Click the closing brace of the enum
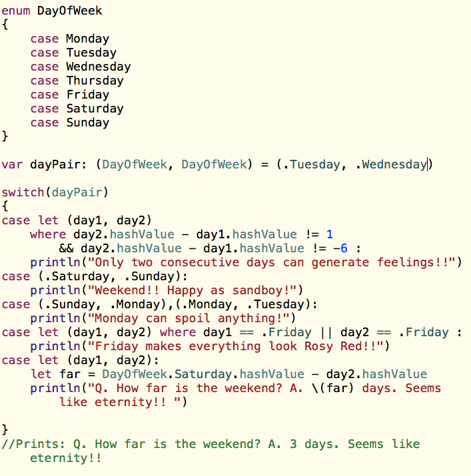471x476 pixels. (x=5, y=136)
